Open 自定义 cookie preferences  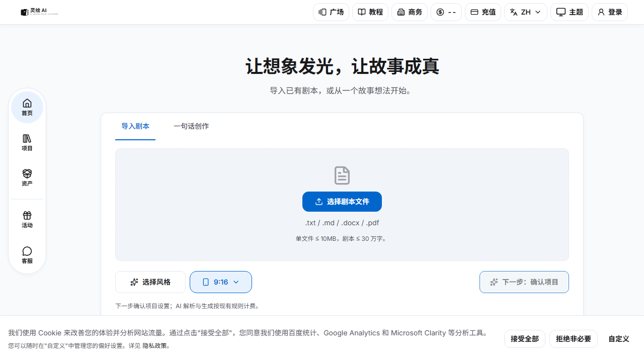pyautogui.click(x=619, y=339)
